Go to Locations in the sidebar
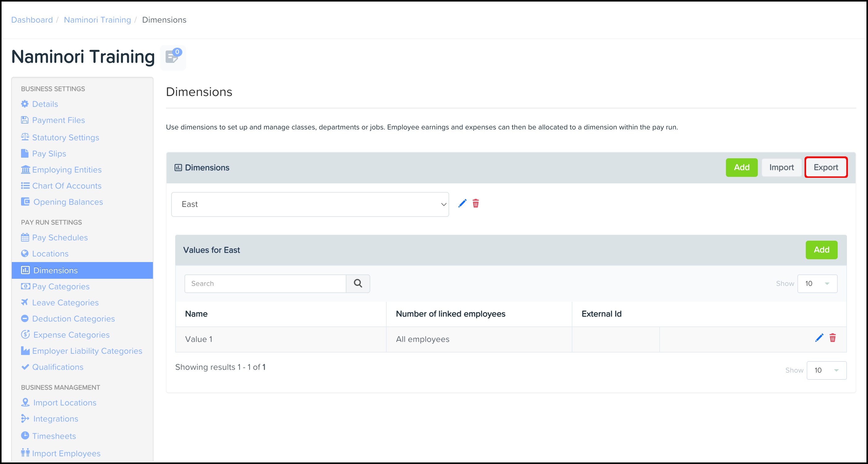This screenshot has width=868, height=464. tap(50, 254)
